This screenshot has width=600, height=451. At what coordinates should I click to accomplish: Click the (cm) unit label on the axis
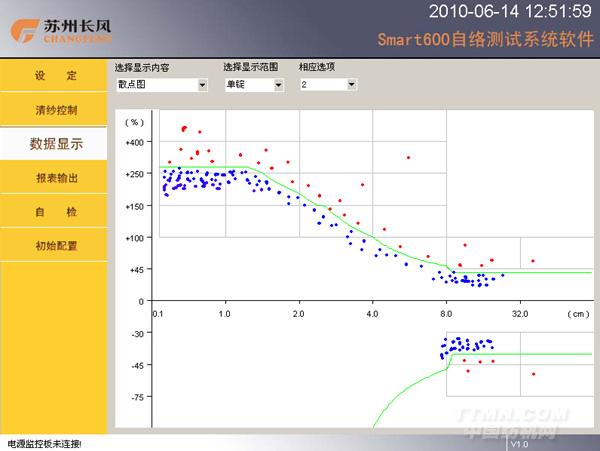tap(577, 313)
